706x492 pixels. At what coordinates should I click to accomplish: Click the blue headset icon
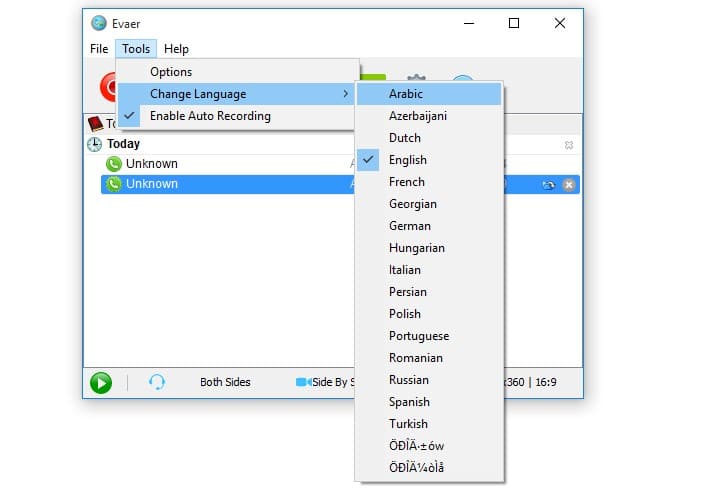pos(157,382)
